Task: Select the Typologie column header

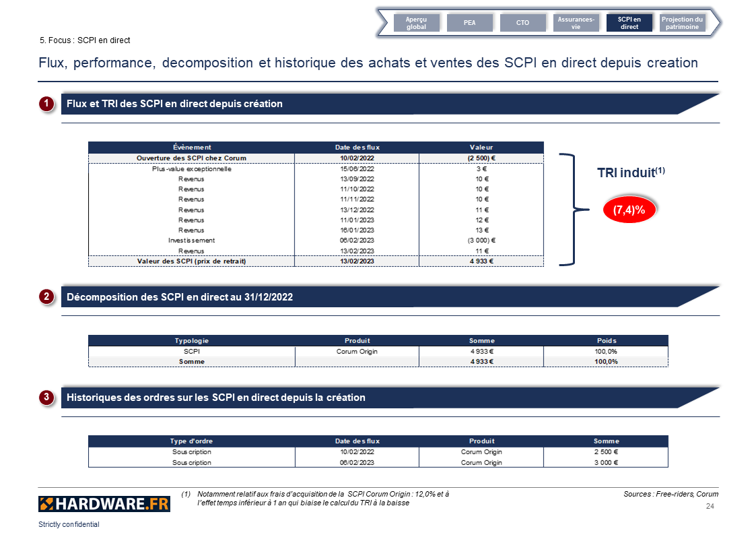Action: point(192,340)
